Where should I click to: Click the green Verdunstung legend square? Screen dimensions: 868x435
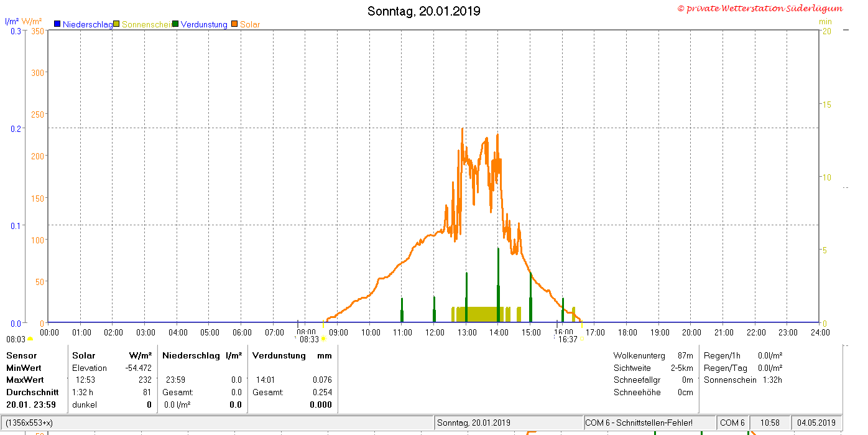pos(175,24)
